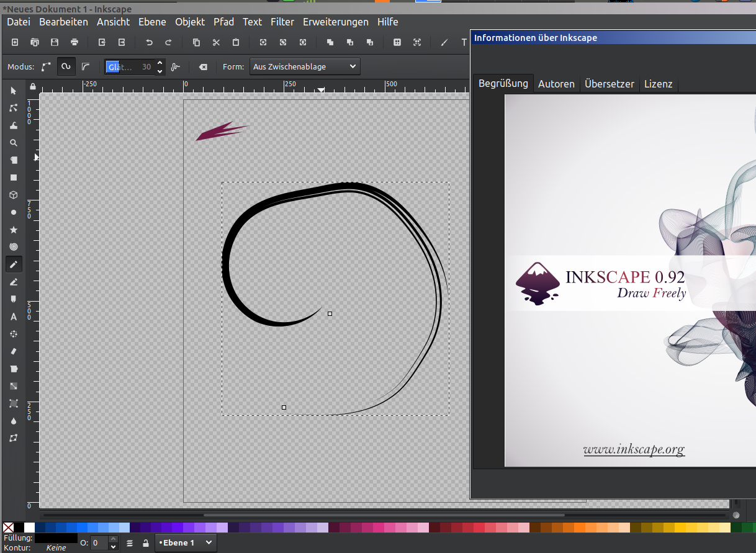Switch to the Lizenz tab
The width and height of the screenshot is (756, 553).
click(658, 84)
